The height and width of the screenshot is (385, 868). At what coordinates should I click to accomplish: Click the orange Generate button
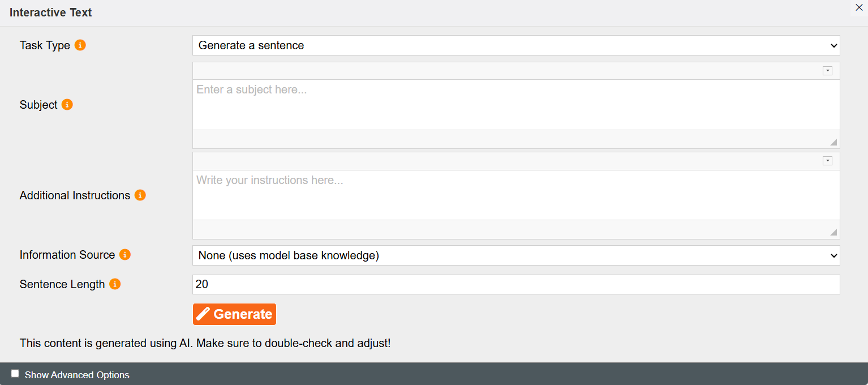pyautogui.click(x=234, y=314)
